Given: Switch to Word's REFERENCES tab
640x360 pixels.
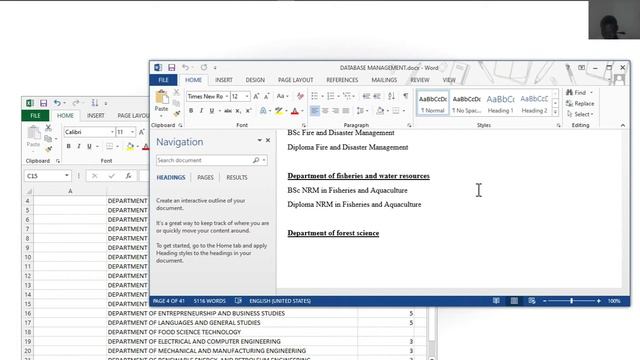Looking at the screenshot, I should click(342, 80).
